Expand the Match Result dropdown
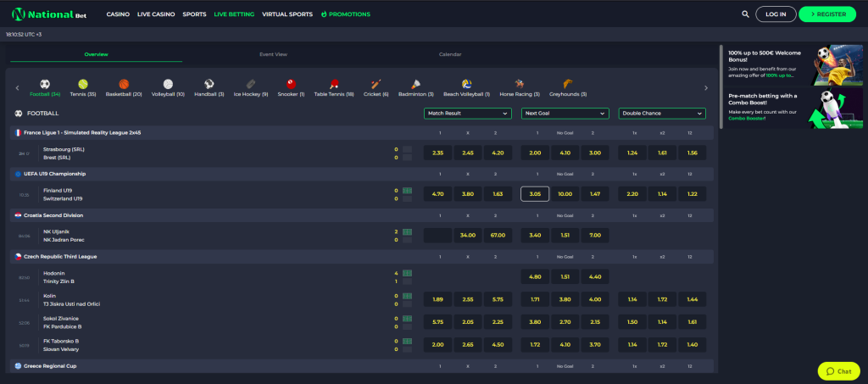868x384 pixels. 468,113
